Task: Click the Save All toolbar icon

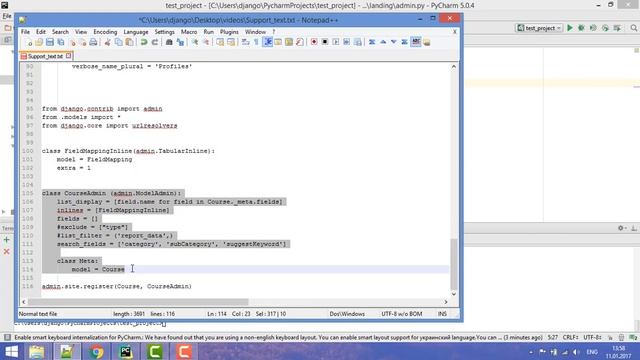Action: [x=61, y=42]
